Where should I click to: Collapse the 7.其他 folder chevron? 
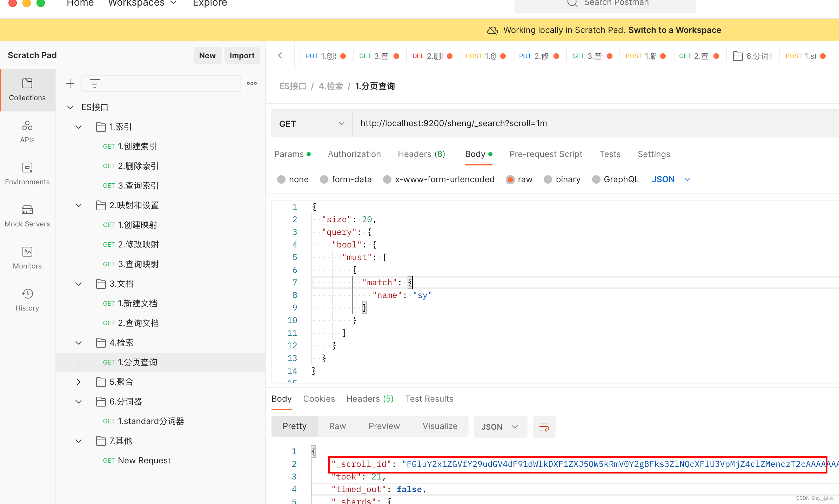tap(79, 441)
